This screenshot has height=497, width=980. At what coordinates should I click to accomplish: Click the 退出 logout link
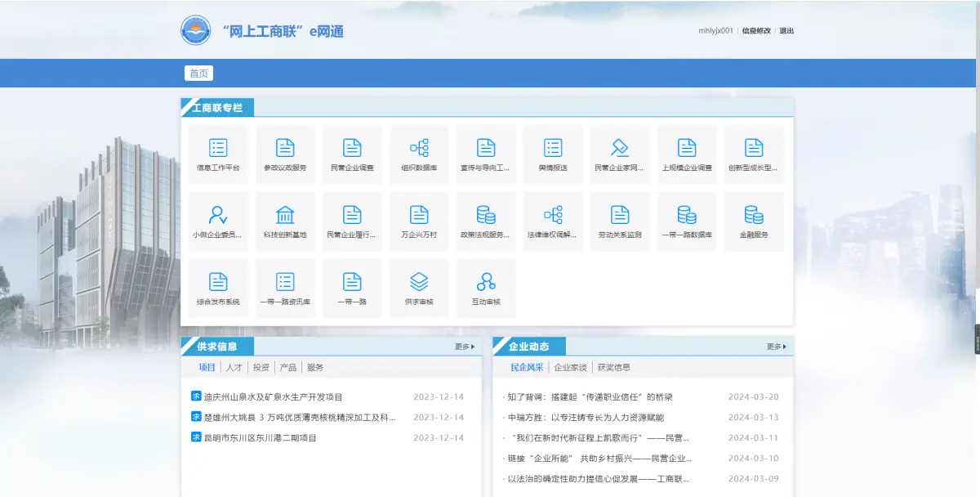pyautogui.click(x=786, y=31)
